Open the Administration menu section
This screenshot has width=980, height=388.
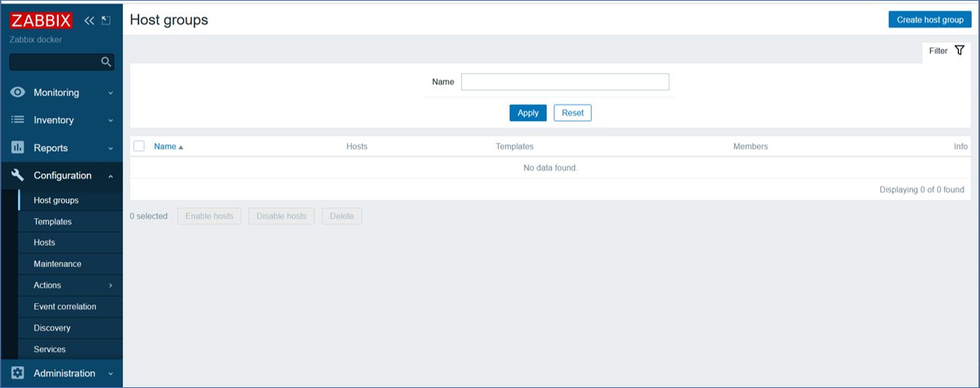point(62,373)
